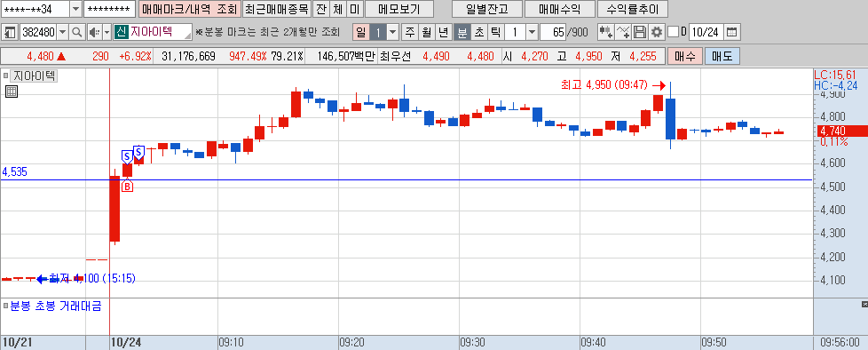Click the add candle chart icon
This screenshot has width=868, height=350.
(607, 32)
